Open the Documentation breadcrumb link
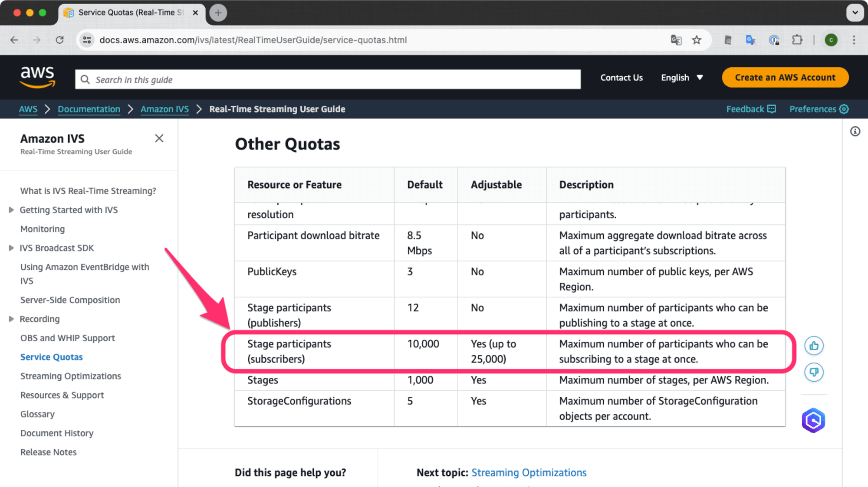 pos(89,109)
